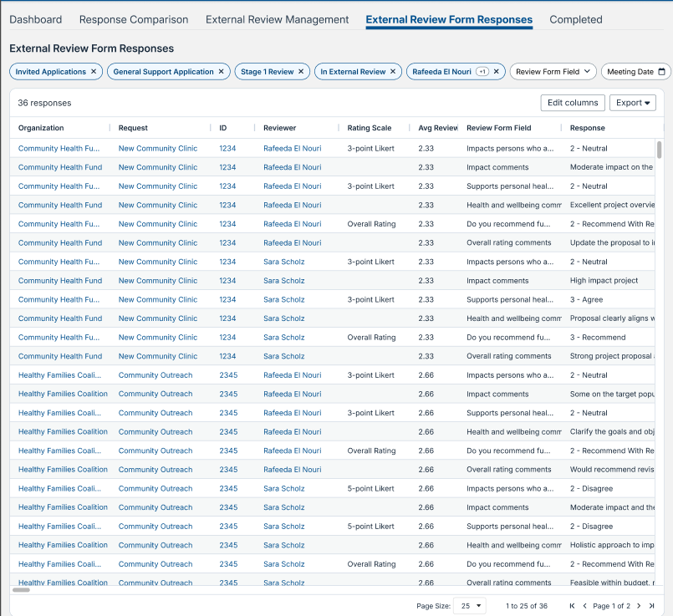Sort by Organization column header

tap(41, 128)
